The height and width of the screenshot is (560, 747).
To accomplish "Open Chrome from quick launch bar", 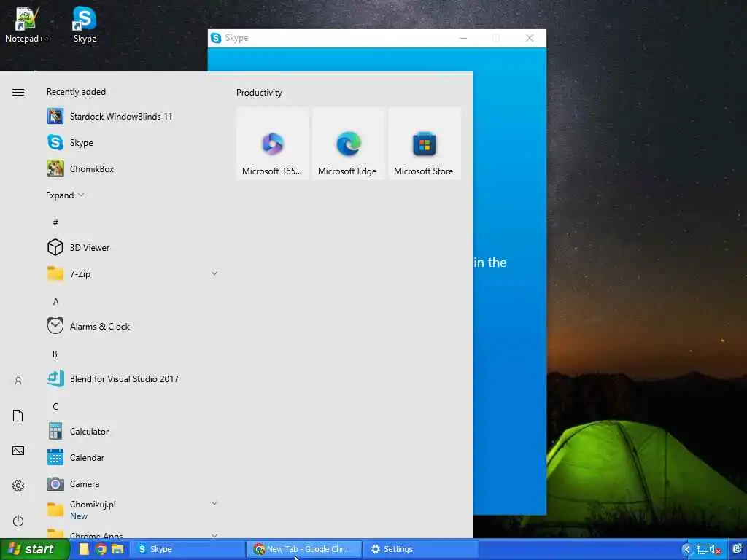I will [x=101, y=549].
